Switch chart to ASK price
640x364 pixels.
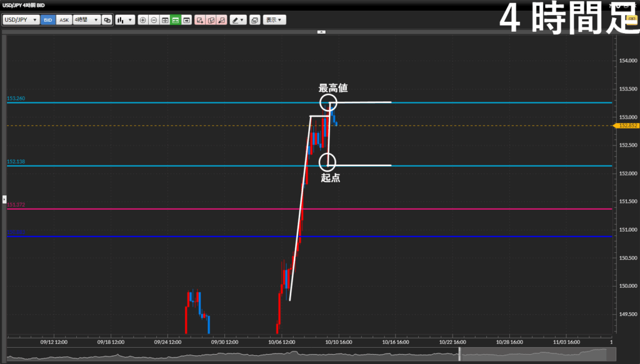(64, 20)
